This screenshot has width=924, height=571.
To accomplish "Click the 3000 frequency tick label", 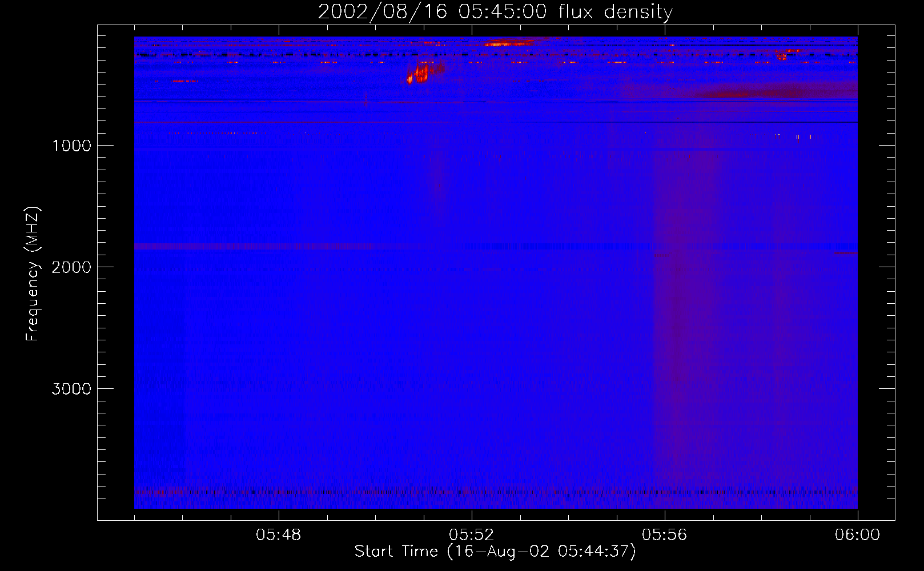I will click(x=71, y=389).
